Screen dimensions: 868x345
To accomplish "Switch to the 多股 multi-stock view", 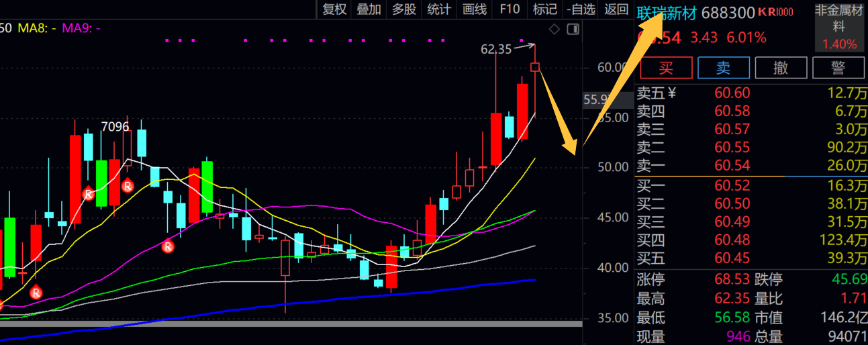I will pyautogui.click(x=404, y=9).
